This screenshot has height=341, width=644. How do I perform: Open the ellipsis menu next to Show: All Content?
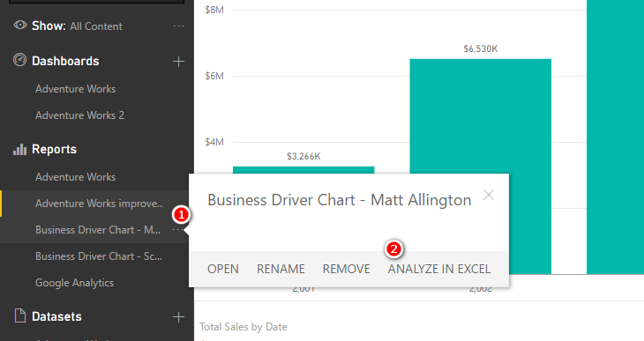[x=178, y=26]
